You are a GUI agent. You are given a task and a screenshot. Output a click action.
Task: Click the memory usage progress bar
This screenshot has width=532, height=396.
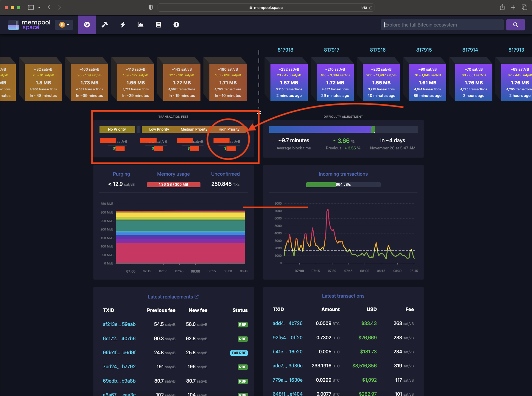tap(173, 184)
